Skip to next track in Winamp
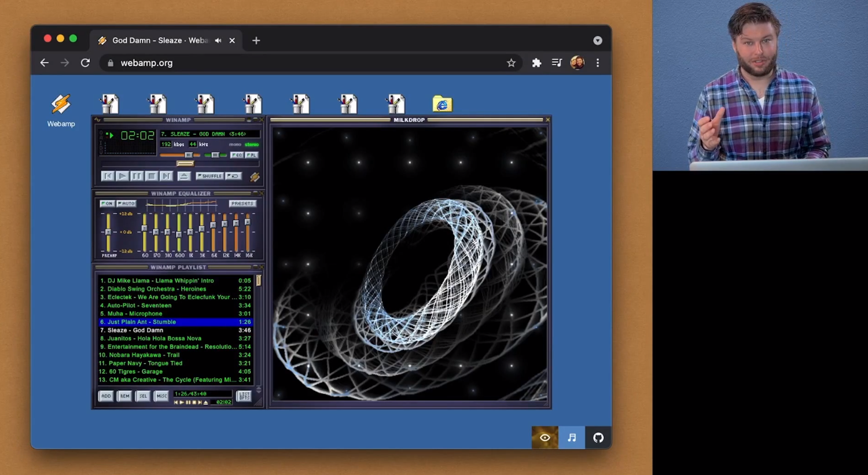The height and width of the screenshot is (475, 868). click(166, 176)
